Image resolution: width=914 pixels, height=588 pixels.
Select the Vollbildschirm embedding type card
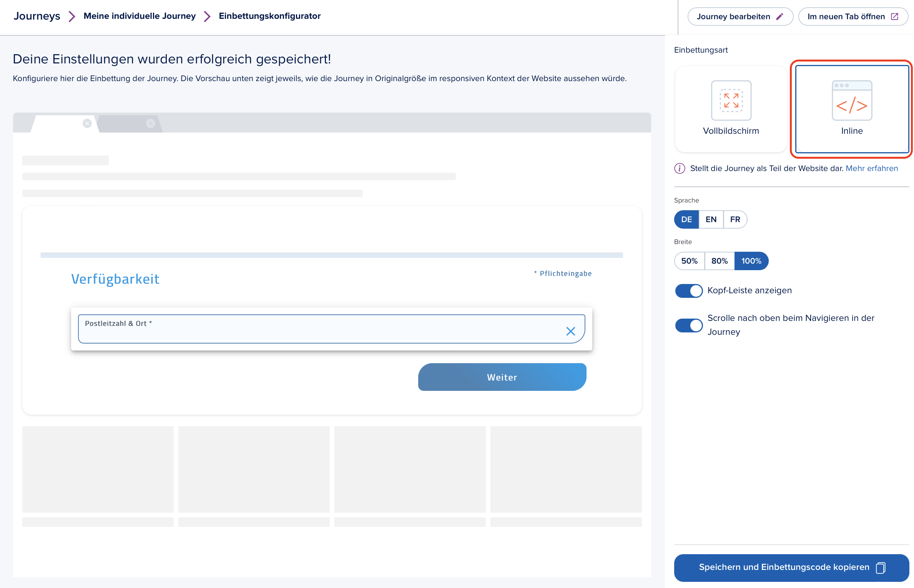pos(731,109)
